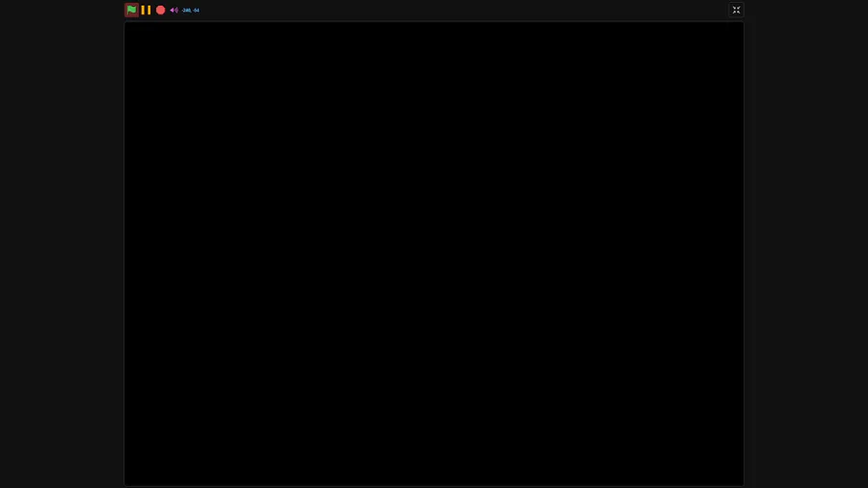
Task: Run the project via the green flag icon
Action: tap(132, 10)
